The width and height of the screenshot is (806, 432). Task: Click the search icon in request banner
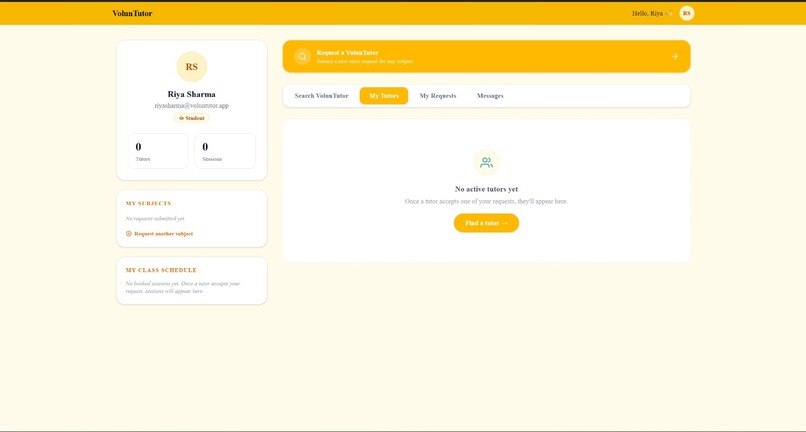(x=303, y=57)
